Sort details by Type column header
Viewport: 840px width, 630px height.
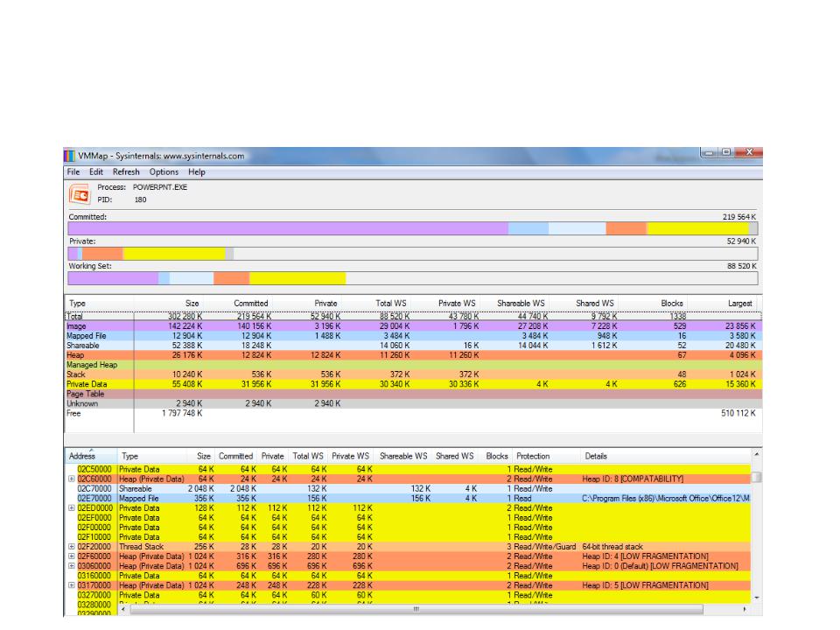pos(152,457)
